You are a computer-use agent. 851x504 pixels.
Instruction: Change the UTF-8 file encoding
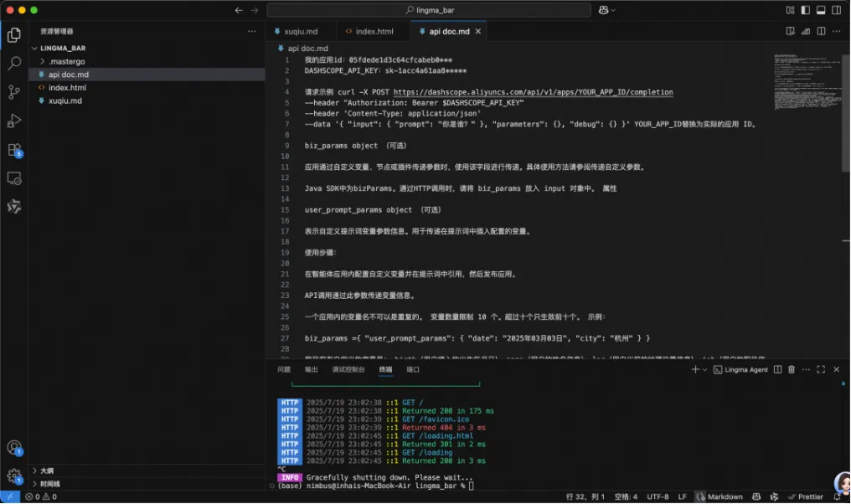658,497
